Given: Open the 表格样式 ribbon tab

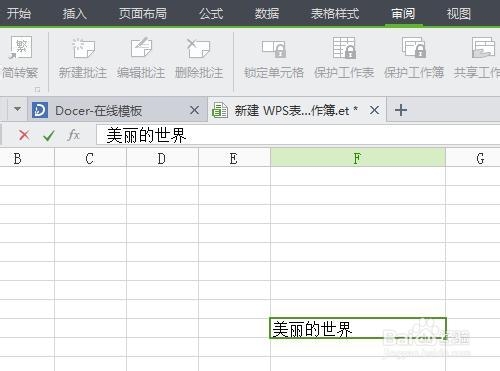Looking at the screenshot, I should (335, 14).
